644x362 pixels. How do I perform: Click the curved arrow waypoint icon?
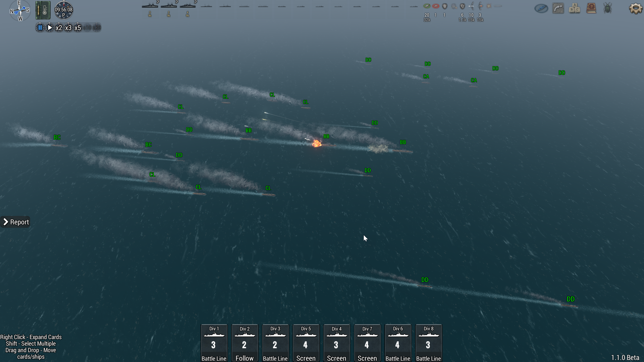click(x=558, y=9)
